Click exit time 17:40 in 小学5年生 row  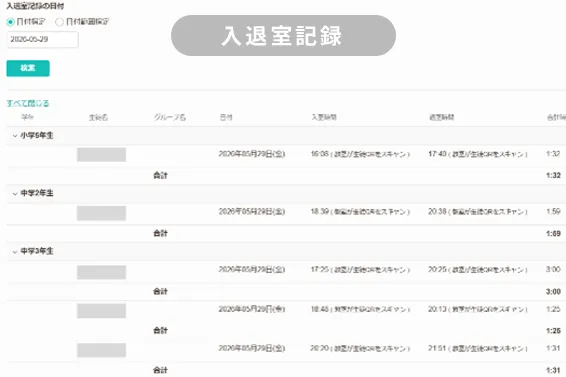tap(478, 154)
